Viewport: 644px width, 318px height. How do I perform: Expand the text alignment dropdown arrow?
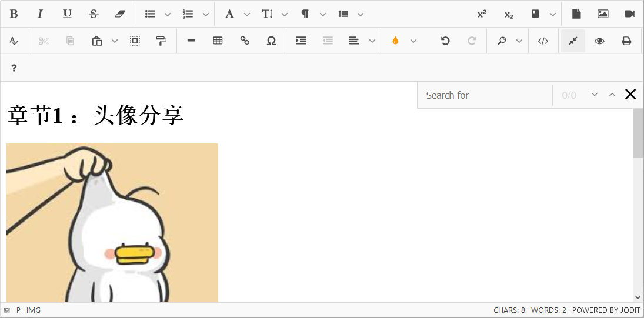pyautogui.click(x=372, y=41)
